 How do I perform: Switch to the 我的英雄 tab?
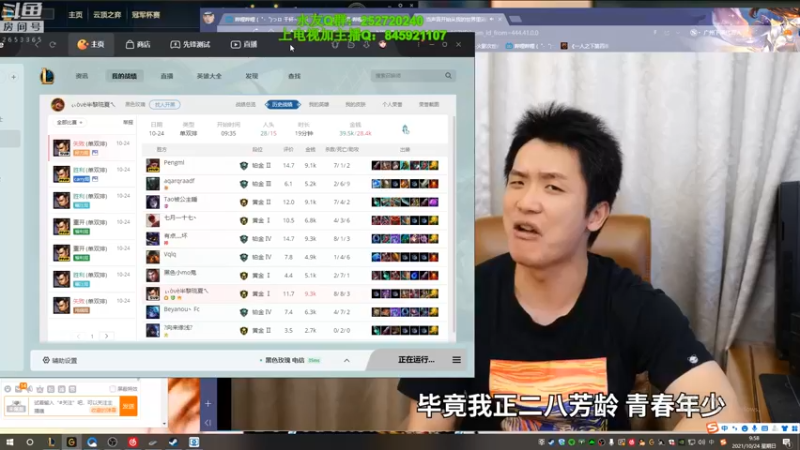click(319, 105)
